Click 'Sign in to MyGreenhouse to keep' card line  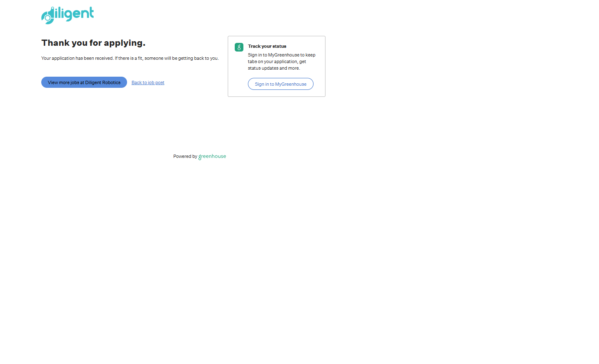281,55
